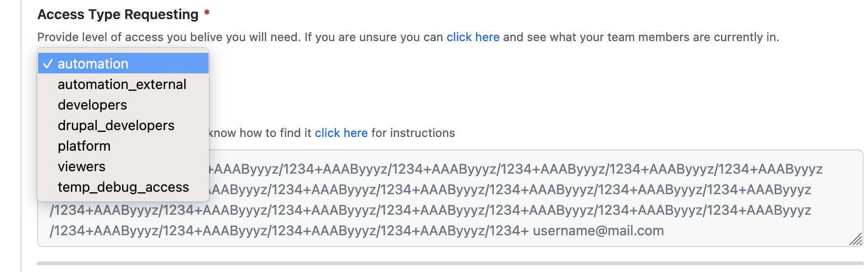Click username@mail.com in the key field
The height and width of the screenshot is (272, 868).
click(x=598, y=231)
